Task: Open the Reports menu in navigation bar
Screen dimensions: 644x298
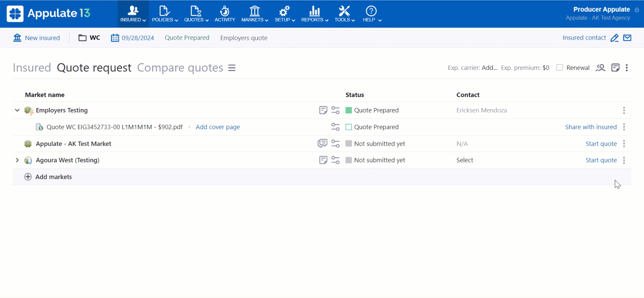Action: (x=314, y=14)
